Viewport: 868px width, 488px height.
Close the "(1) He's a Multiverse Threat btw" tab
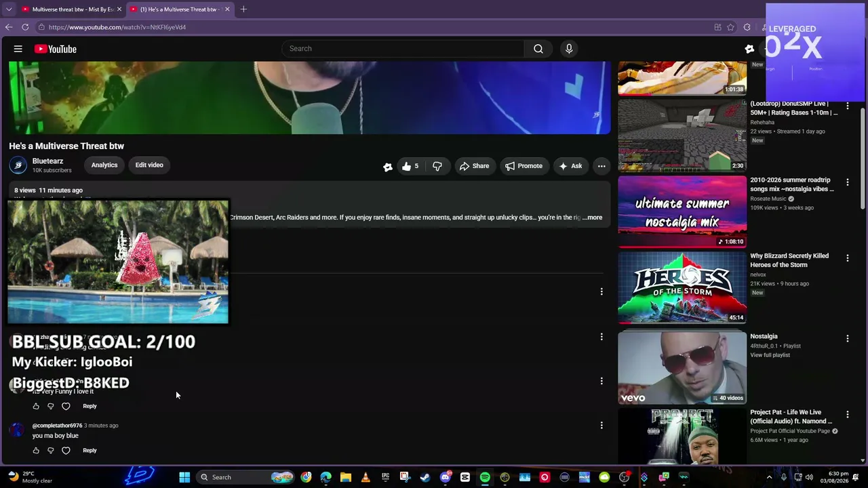[x=227, y=9]
